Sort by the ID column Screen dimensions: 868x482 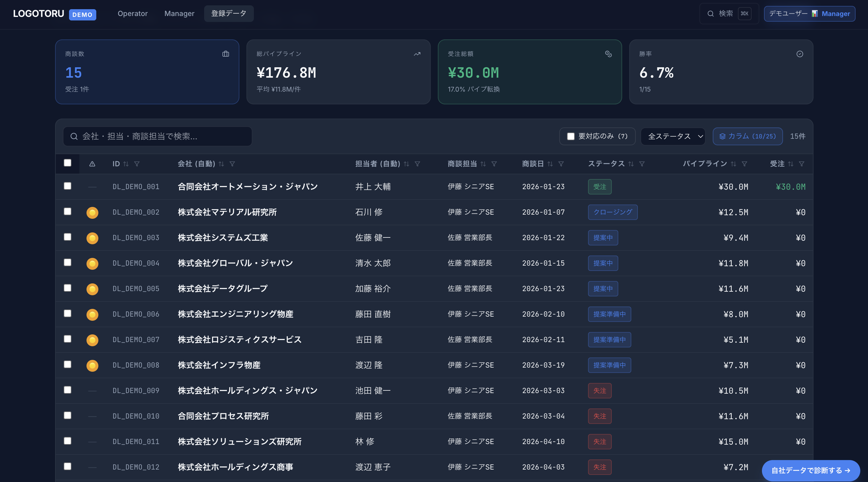[126, 164]
